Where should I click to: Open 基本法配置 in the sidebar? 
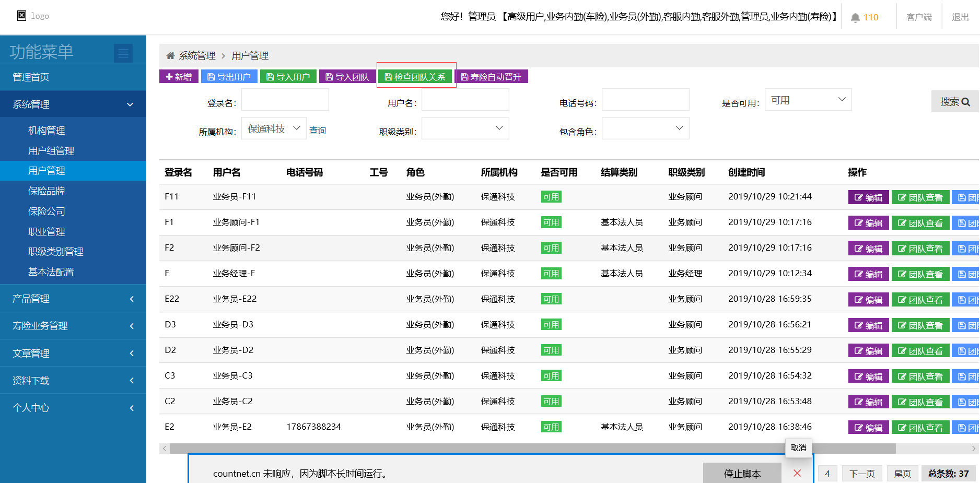coord(51,272)
